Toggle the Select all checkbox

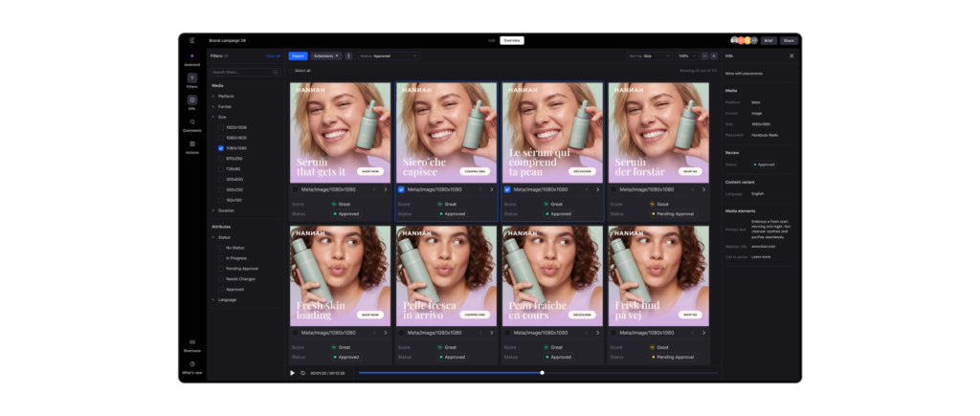[x=291, y=71]
